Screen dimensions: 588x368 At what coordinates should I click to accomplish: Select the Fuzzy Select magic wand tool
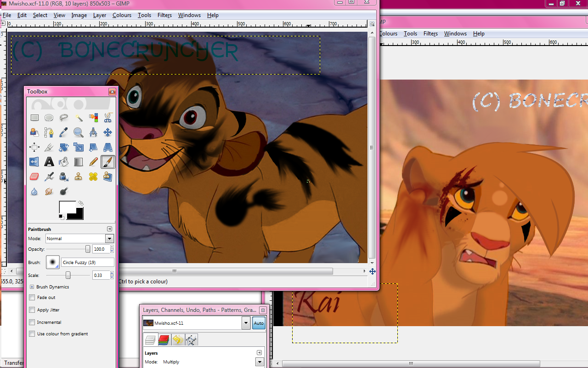(79, 118)
